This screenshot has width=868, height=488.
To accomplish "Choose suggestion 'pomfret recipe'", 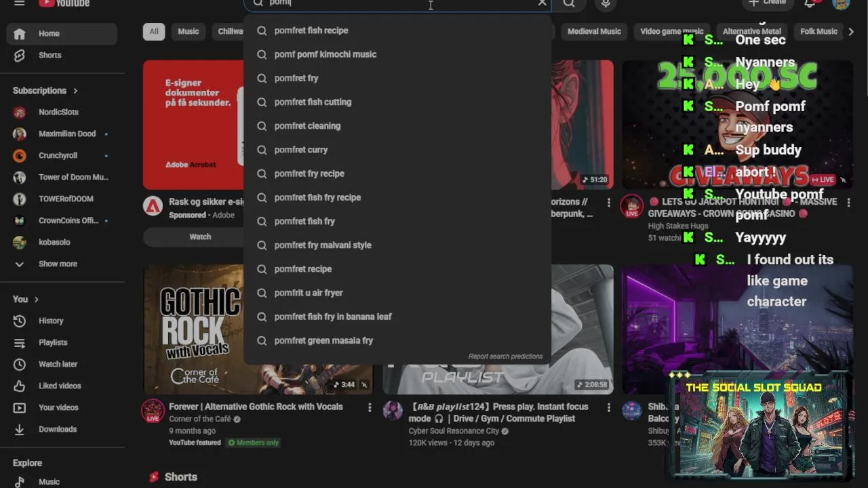I will coord(397,269).
